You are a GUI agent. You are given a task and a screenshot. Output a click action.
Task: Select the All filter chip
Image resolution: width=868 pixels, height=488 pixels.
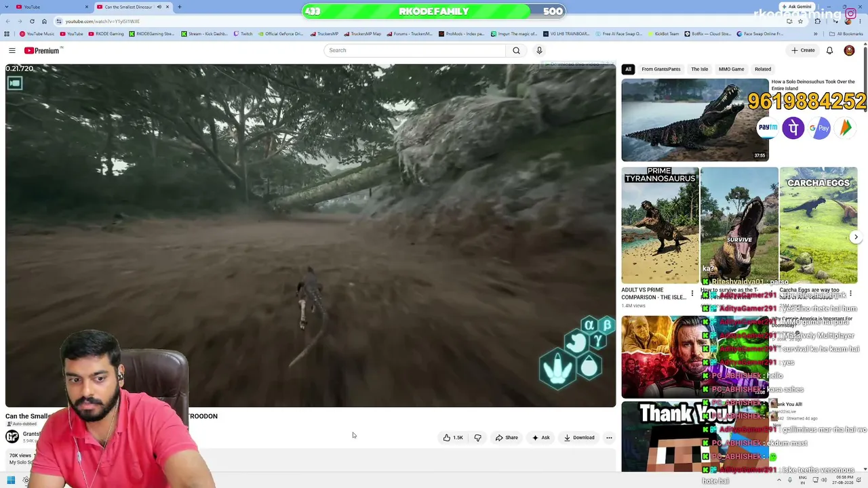(628, 69)
